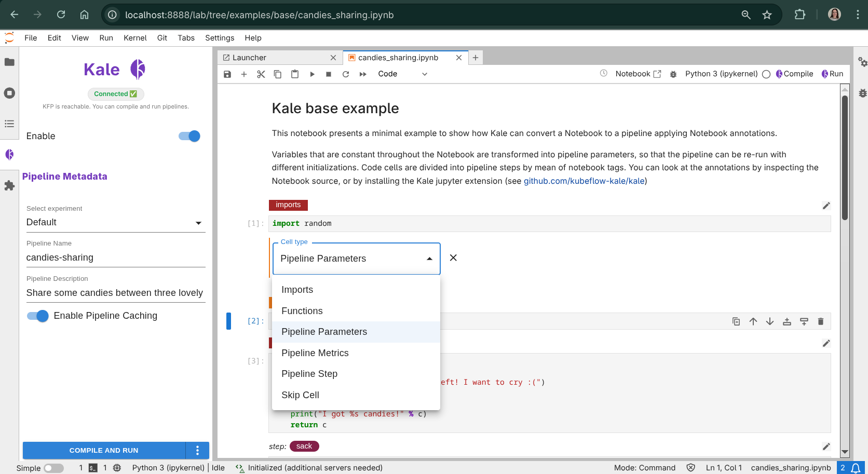Image resolution: width=868 pixels, height=474 pixels.
Task: Edit the Pipeline Description field
Action: coord(116,293)
